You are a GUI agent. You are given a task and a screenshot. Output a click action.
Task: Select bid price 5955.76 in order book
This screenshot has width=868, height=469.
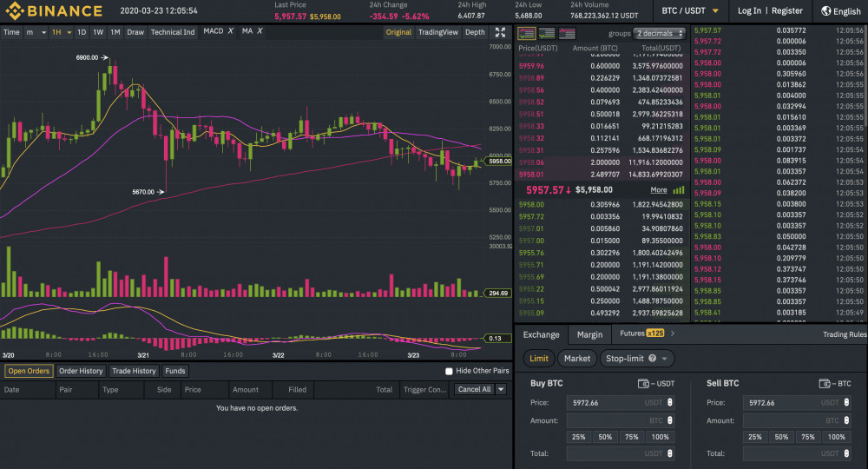tap(531, 253)
